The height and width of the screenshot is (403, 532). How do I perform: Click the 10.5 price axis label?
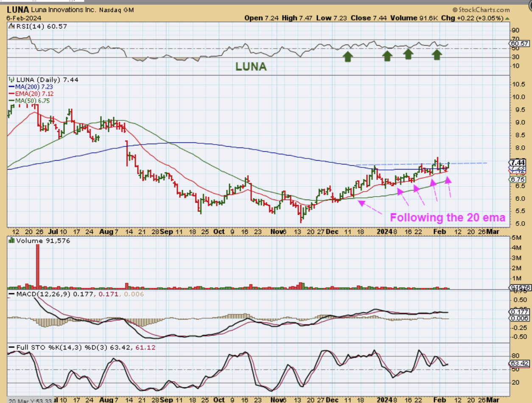(x=520, y=84)
